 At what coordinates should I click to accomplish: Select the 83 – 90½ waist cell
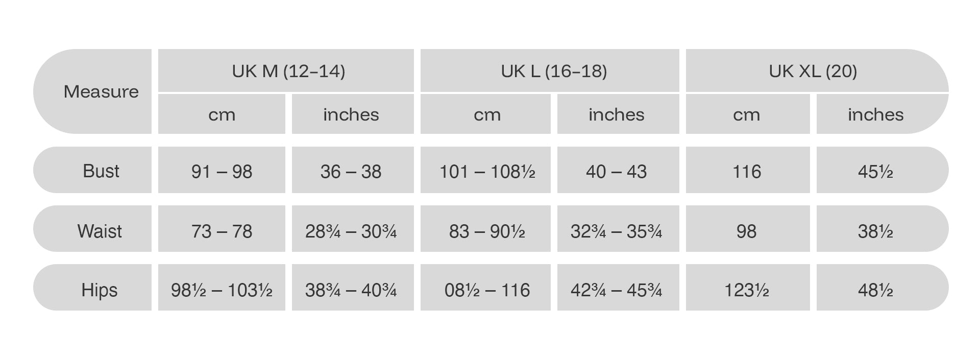[x=487, y=231]
